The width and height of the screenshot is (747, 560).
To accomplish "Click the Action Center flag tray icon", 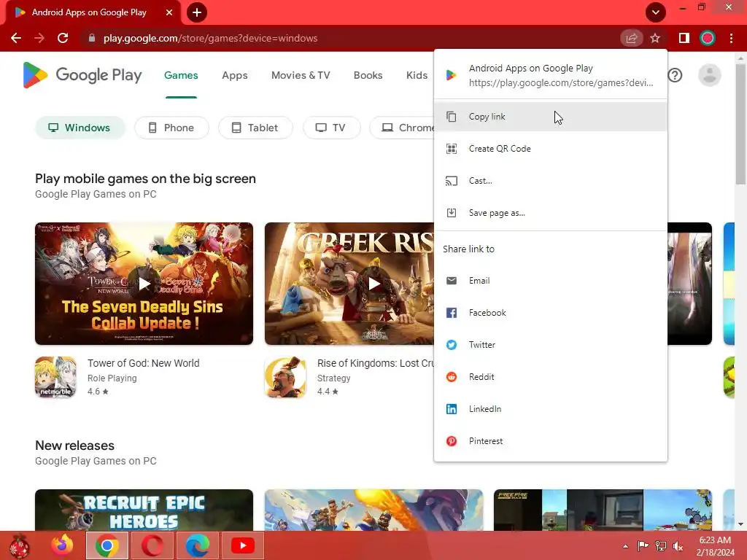I will tap(643, 546).
